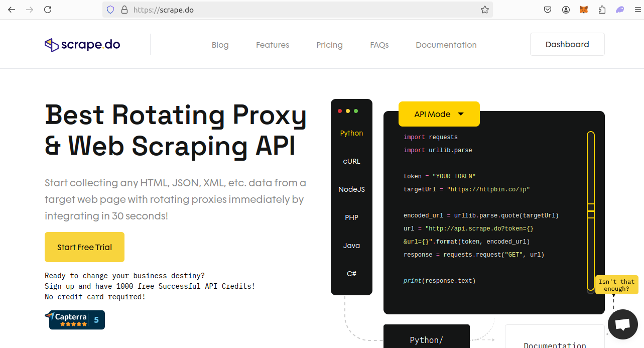Click the scrape.do logo
This screenshot has width=644, height=348.
click(x=82, y=45)
